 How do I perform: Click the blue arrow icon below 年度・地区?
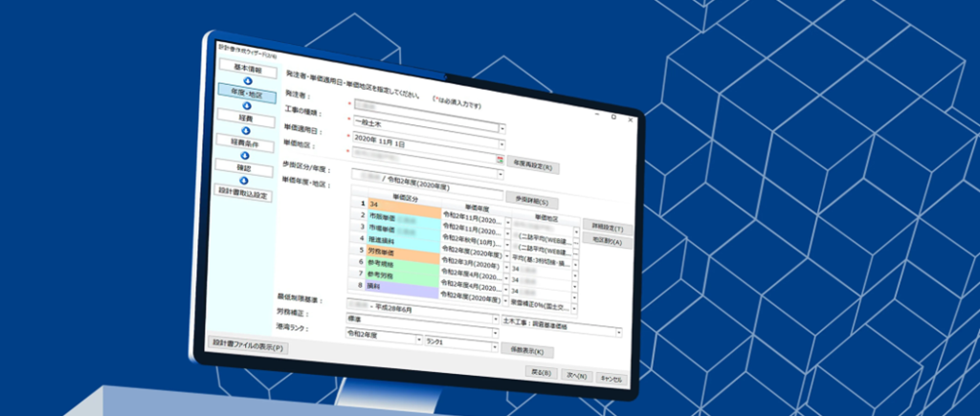(x=245, y=105)
